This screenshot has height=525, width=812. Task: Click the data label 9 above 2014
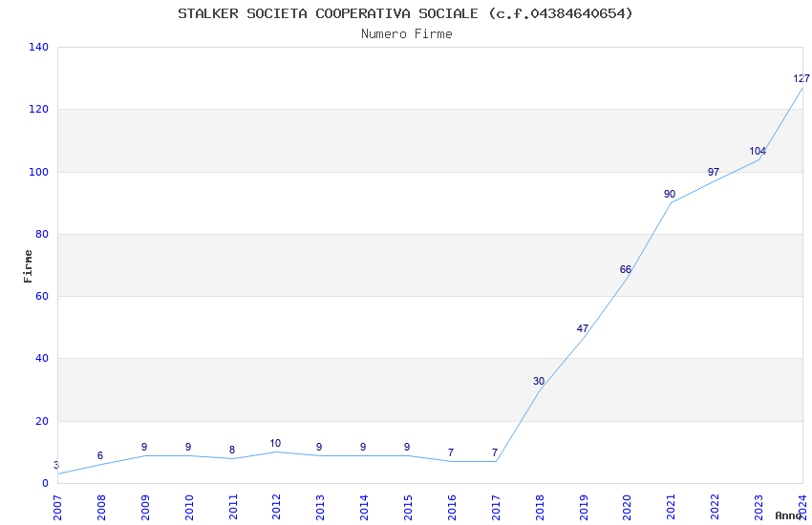[x=363, y=447]
